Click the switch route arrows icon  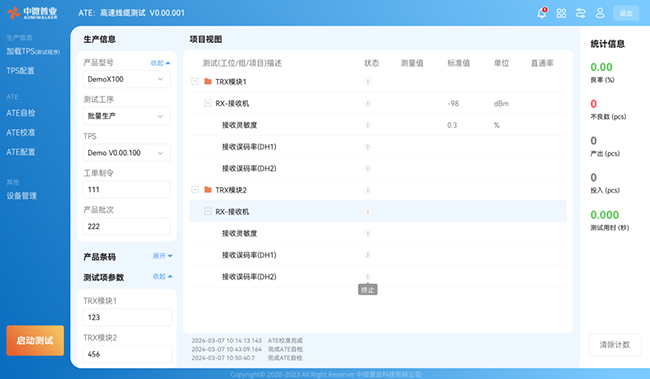click(x=581, y=13)
